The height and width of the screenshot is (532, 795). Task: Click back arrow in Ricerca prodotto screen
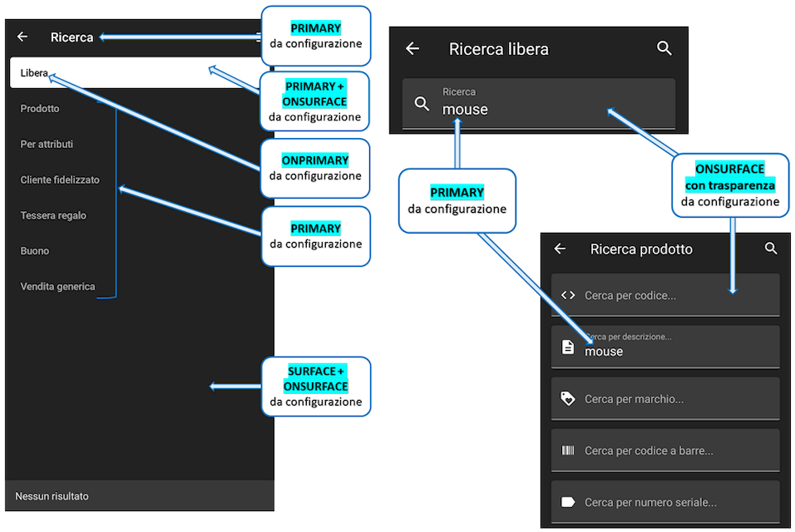(560, 249)
